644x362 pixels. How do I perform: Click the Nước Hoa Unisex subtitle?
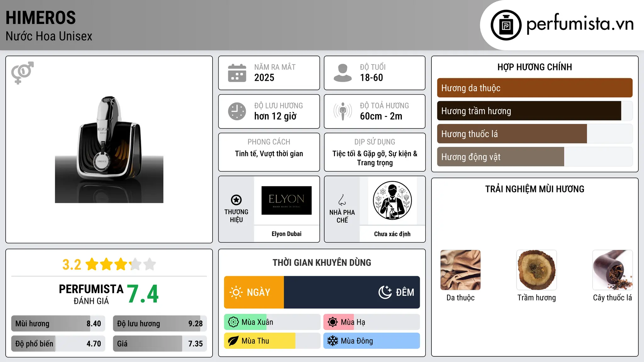pyautogui.click(x=49, y=36)
